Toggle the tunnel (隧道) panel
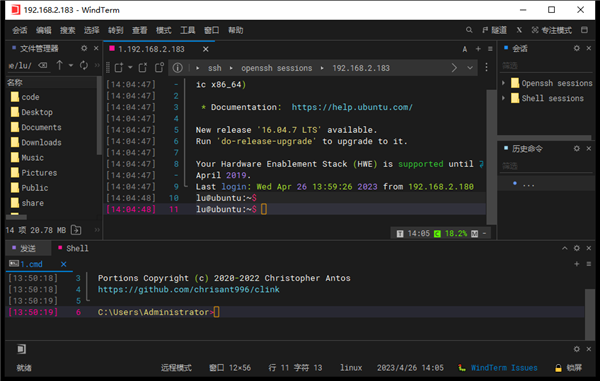600x381 pixels. (x=494, y=30)
